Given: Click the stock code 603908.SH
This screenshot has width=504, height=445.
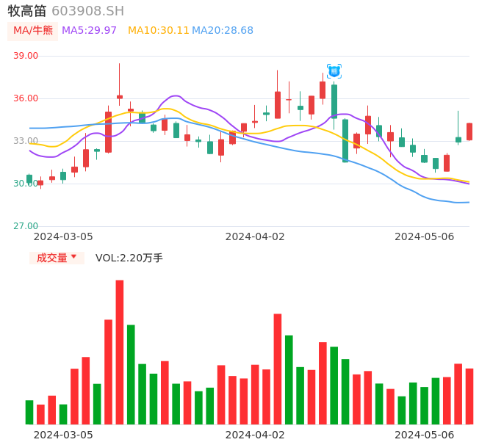Looking at the screenshot, I should [x=87, y=11].
